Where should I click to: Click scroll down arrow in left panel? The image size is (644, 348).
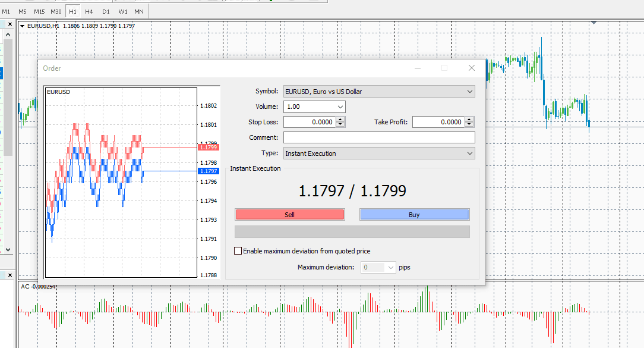[8, 250]
